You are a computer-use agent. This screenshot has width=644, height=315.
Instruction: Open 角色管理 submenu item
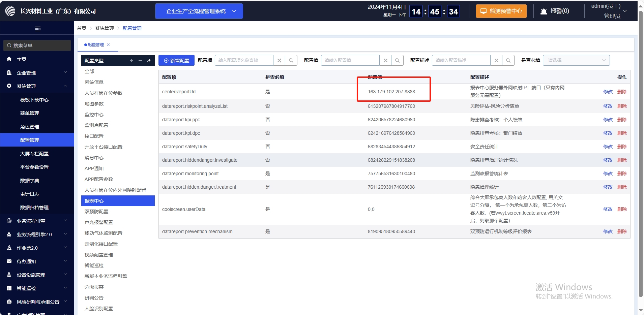point(37,127)
